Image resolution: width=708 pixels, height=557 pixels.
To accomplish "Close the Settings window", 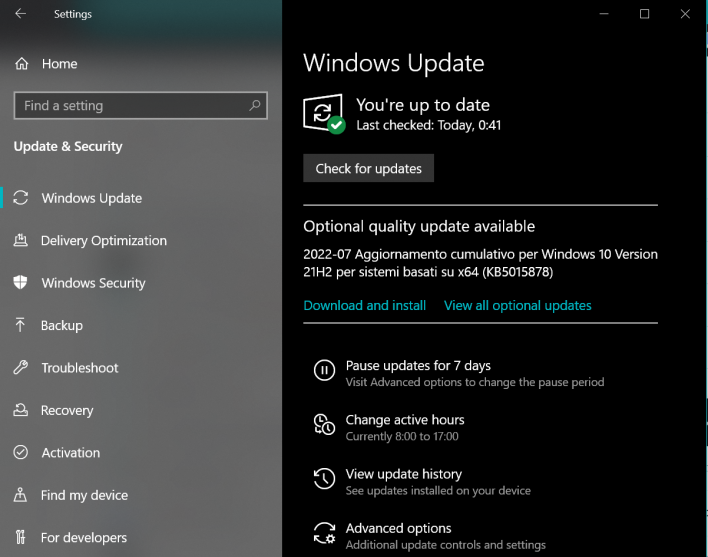I will click(685, 14).
